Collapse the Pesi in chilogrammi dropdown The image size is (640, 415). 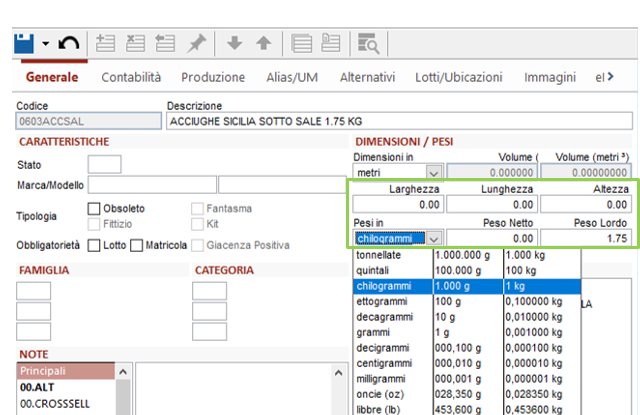pos(433,238)
